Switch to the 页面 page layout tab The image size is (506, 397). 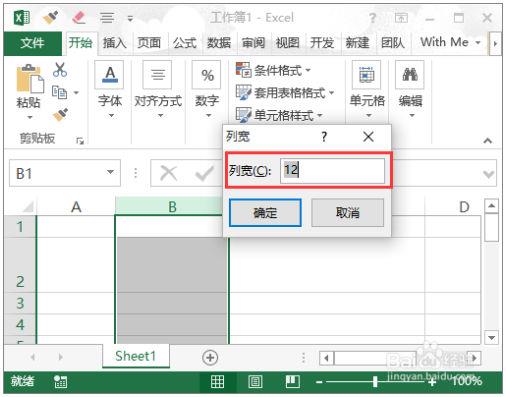point(149,43)
